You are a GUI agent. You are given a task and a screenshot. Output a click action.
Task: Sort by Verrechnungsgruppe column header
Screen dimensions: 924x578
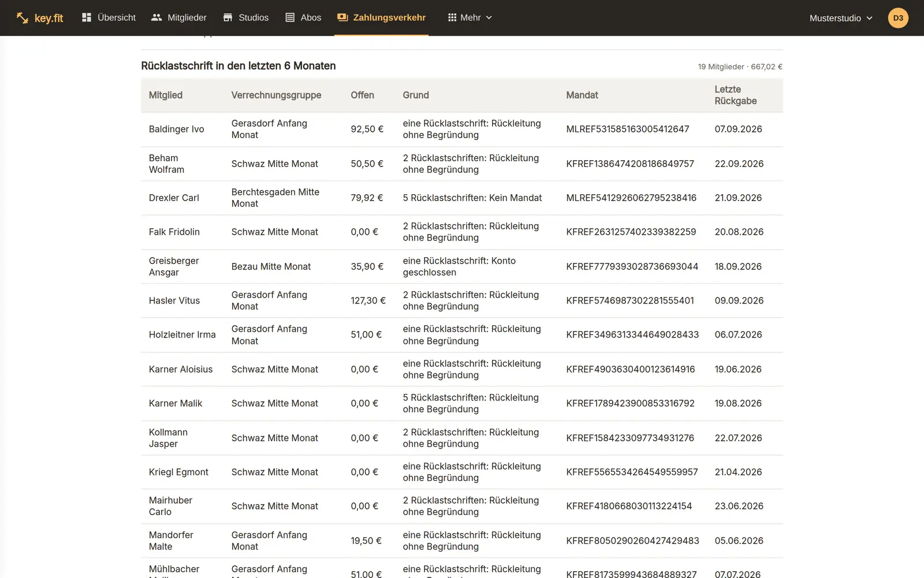[x=276, y=95]
